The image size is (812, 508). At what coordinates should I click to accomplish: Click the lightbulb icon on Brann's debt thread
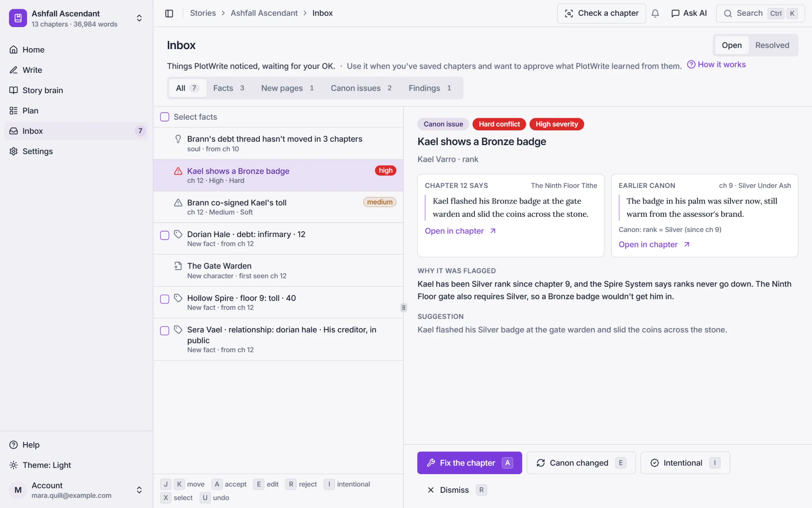point(178,139)
